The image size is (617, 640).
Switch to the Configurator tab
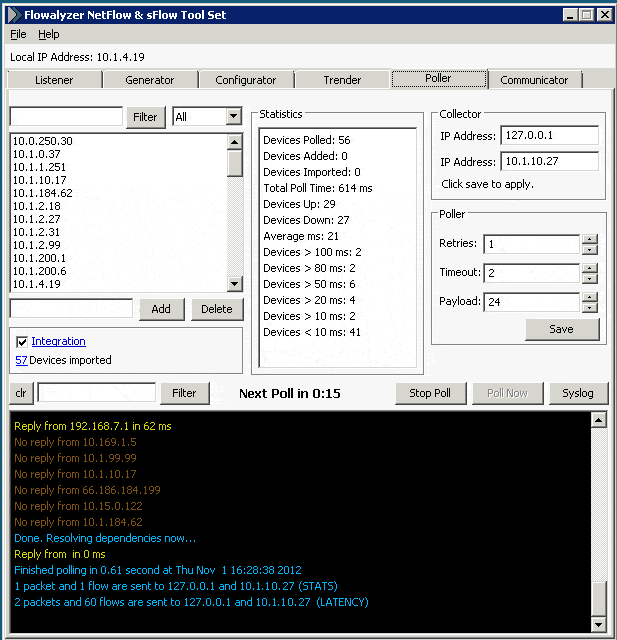(x=246, y=80)
